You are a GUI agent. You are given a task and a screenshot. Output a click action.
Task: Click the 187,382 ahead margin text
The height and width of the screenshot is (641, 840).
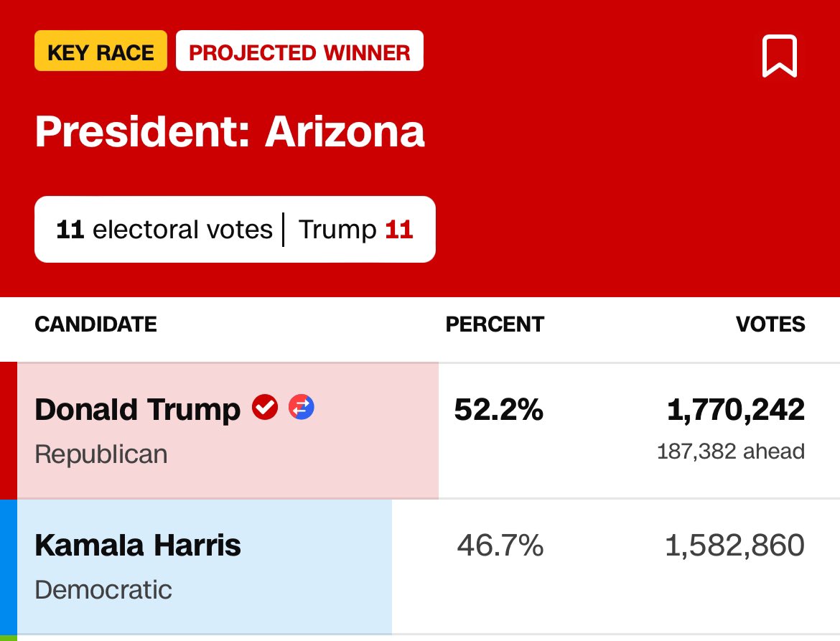click(x=731, y=451)
